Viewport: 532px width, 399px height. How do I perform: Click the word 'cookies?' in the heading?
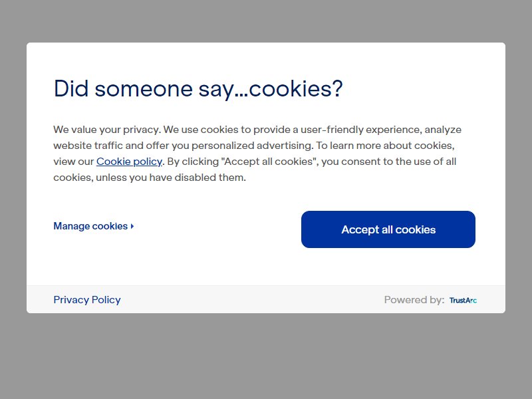click(x=296, y=89)
